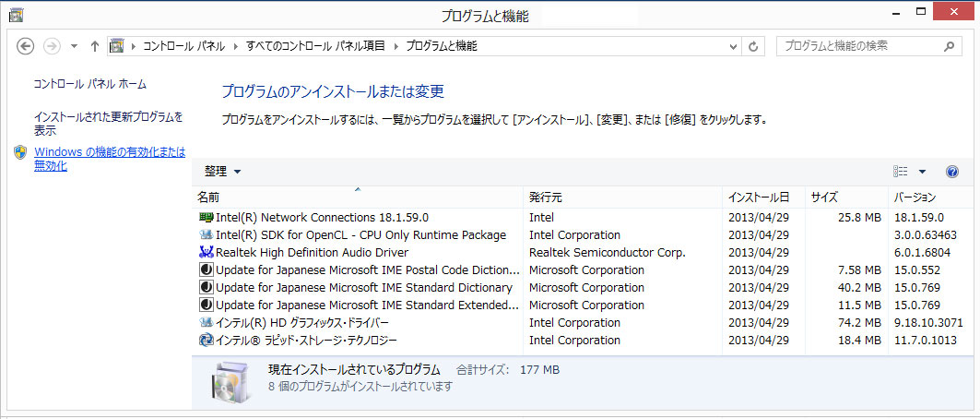Click the Intel Network Connections program icon
This screenshot has height=419, width=980.
coord(207,218)
